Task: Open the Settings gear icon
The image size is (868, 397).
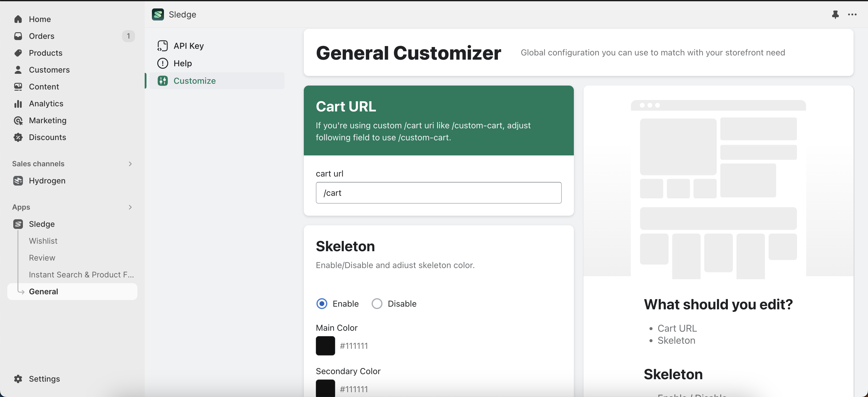Action: click(x=18, y=379)
